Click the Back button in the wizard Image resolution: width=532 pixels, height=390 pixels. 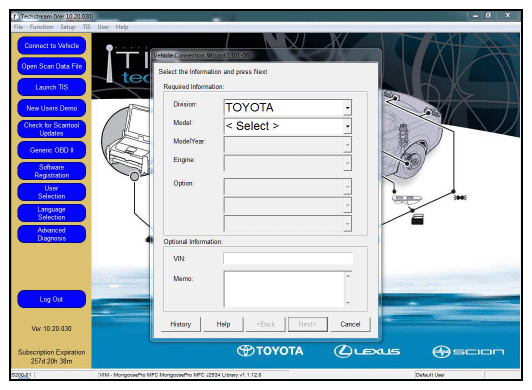[x=266, y=324]
